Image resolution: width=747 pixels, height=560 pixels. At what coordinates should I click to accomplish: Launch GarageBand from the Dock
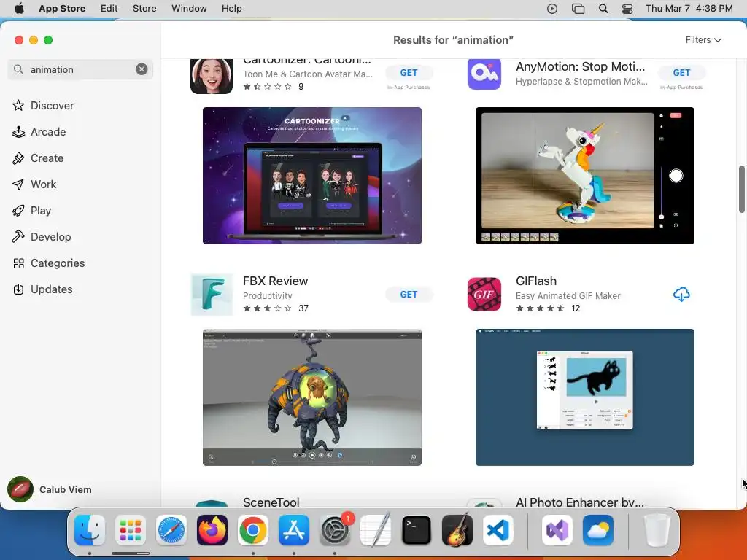[x=457, y=530]
